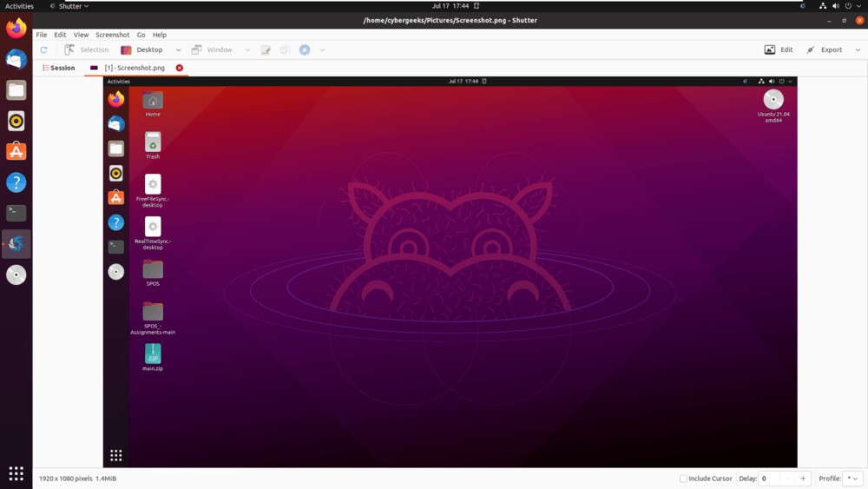Decrease the delay with minus button
Screen dimensions: 868x489
click(x=787, y=479)
